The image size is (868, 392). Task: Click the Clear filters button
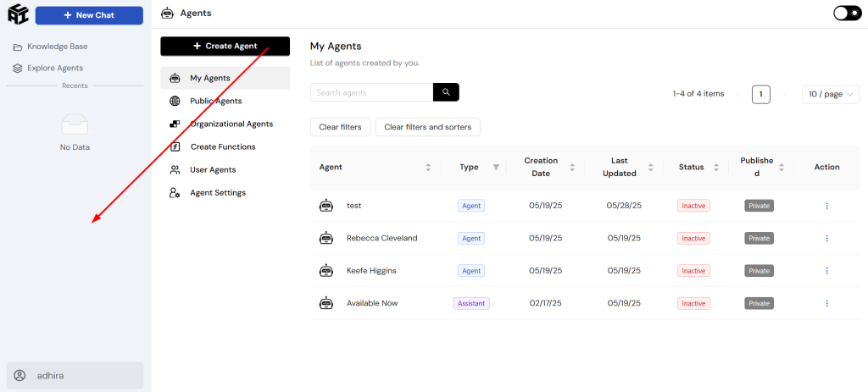[x=340, y=127]
